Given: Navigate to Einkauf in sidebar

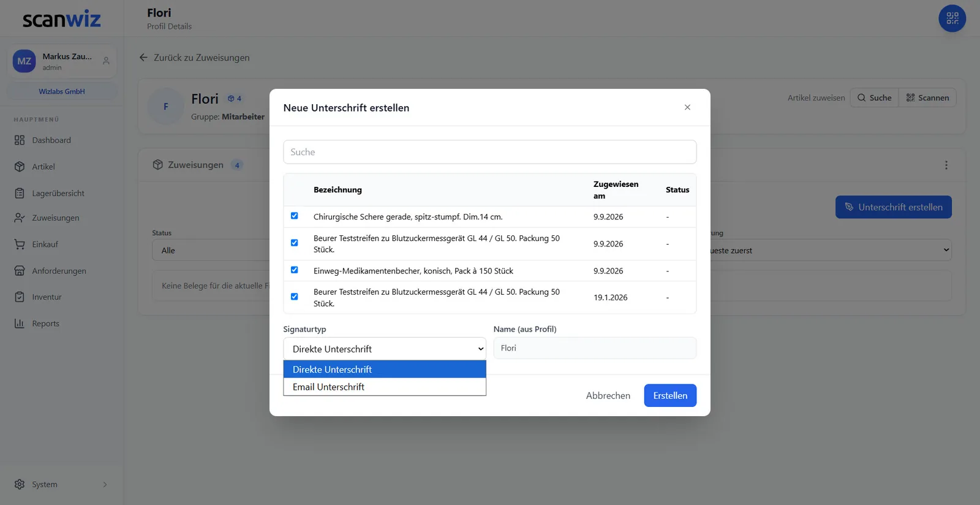Looking at the screenshot, I should click(x=61, y=244).
